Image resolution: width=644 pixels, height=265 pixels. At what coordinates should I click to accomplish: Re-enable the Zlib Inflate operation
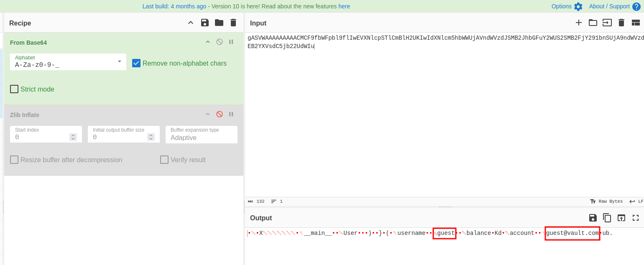[x=220, y=114]
